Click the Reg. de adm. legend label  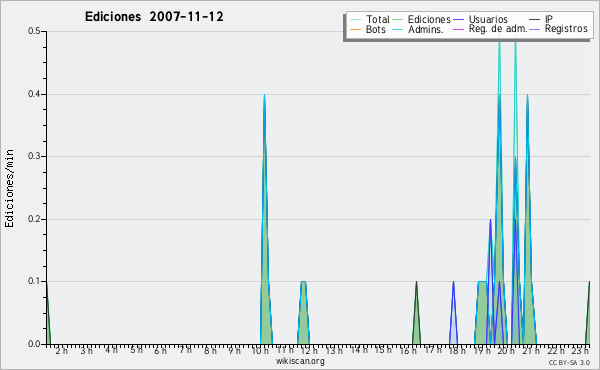point(498,29)
